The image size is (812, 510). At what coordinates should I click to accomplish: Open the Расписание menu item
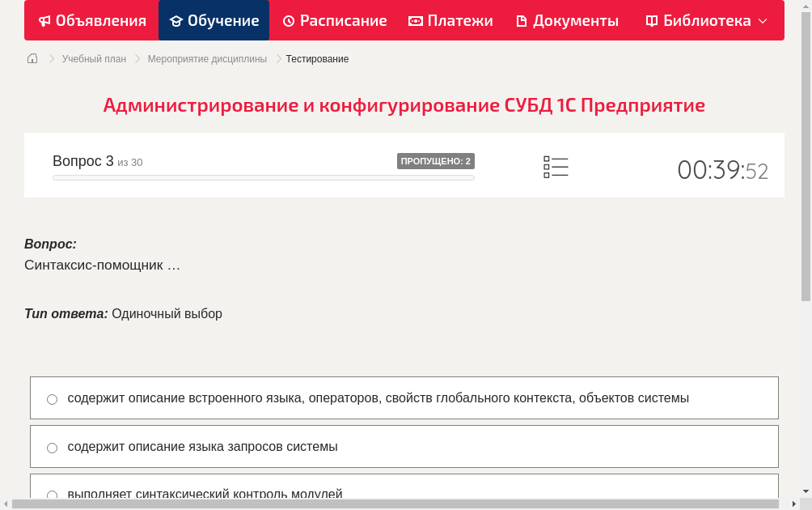click(x=334, y=20)
